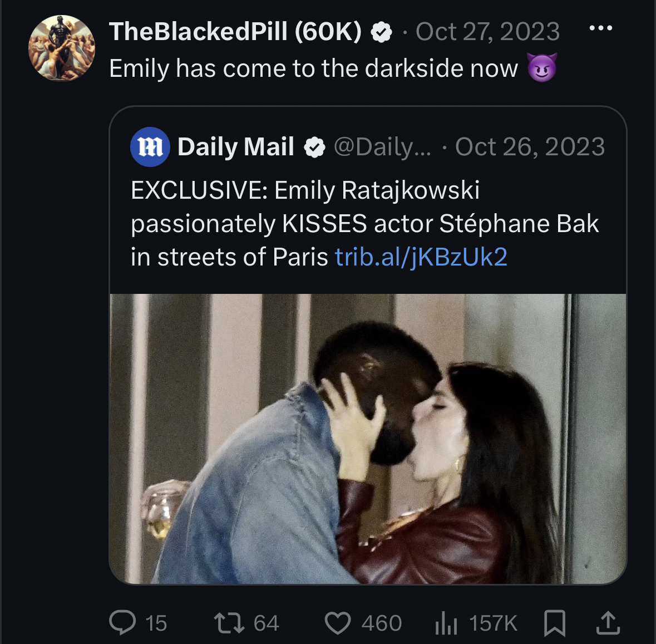Viewport: 656px width, 644px height.
Task: Open the Oct 27, 2023 timestamp link
Action: click(487, 32)
